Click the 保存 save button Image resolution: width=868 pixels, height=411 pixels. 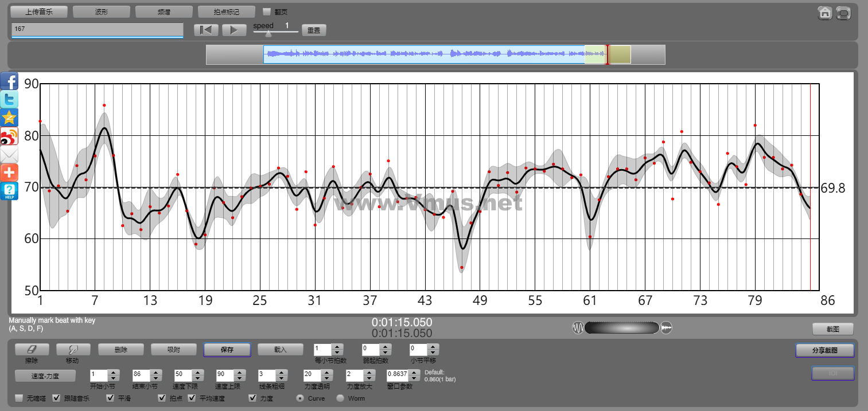pos(227,349)
